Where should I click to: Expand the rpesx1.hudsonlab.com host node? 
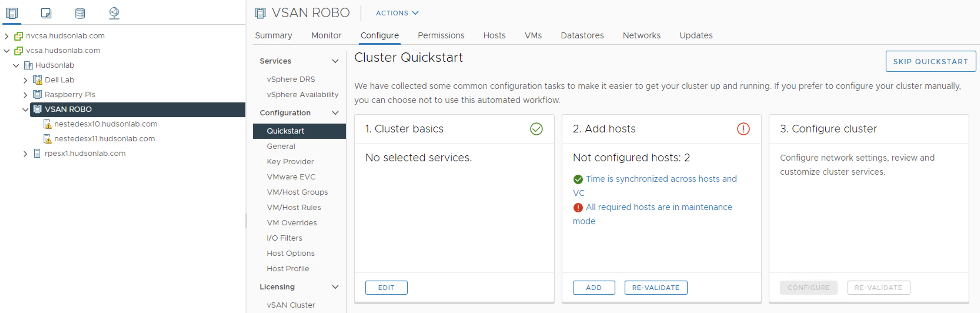pos(25,154)
